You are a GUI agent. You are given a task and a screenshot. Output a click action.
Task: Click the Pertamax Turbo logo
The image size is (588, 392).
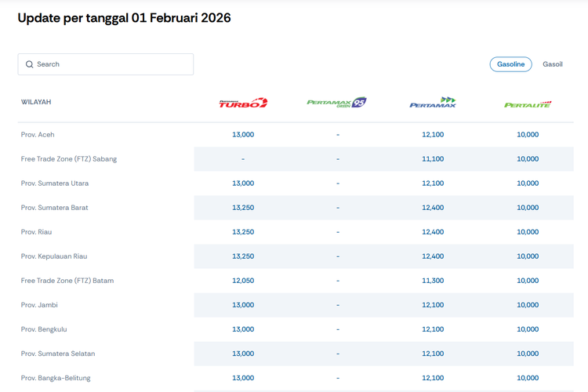[243, 103]
